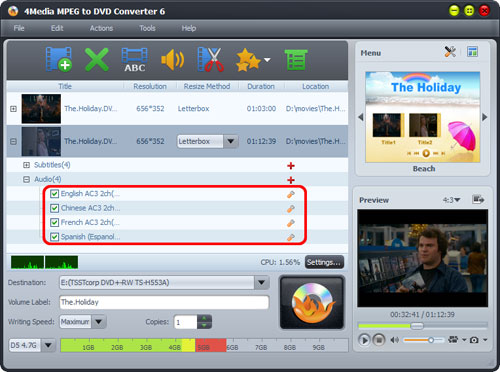Image resolution: width=500 pixels, height=372 pixels.
Task: Open the Actions menu
Action: tap(101, 28)
